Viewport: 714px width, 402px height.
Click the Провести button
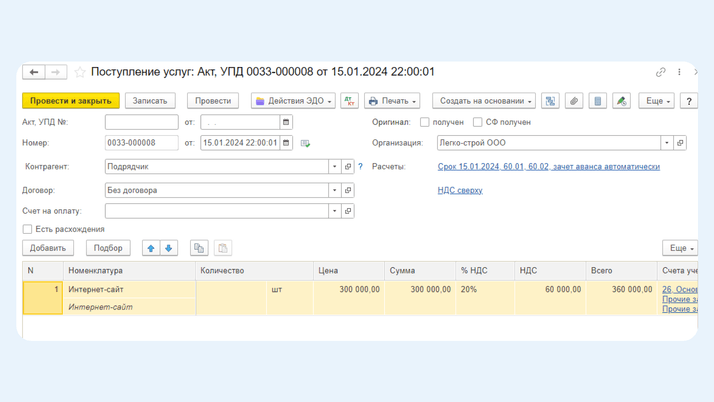213,101
